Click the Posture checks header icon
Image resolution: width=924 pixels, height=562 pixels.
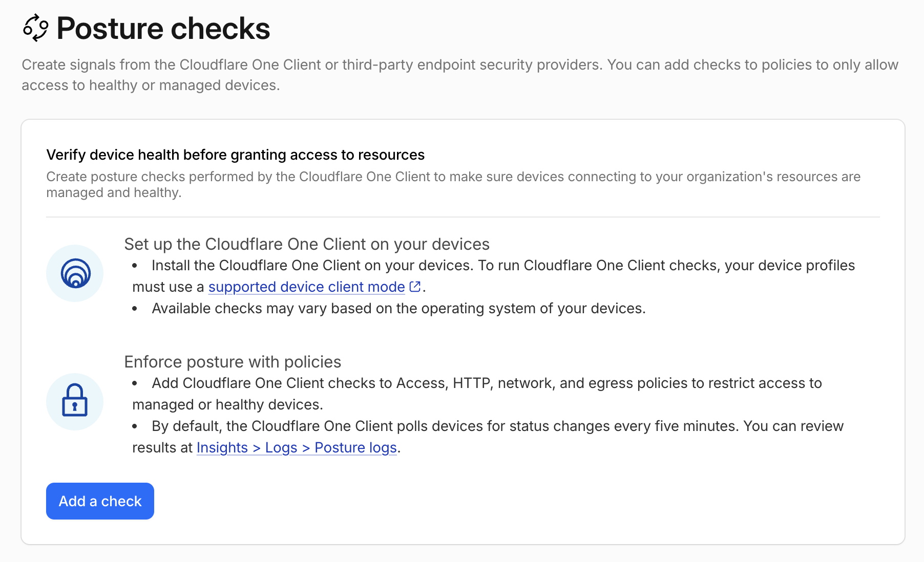35,28
